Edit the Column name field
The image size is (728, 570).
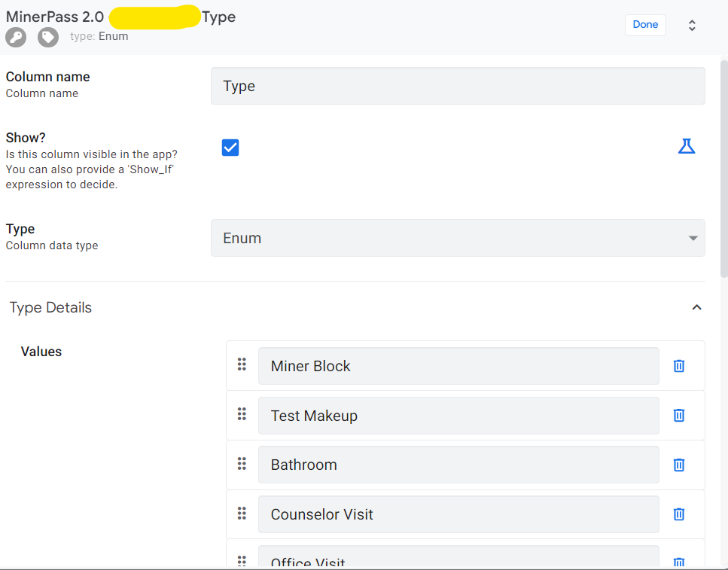coord(458,86)
